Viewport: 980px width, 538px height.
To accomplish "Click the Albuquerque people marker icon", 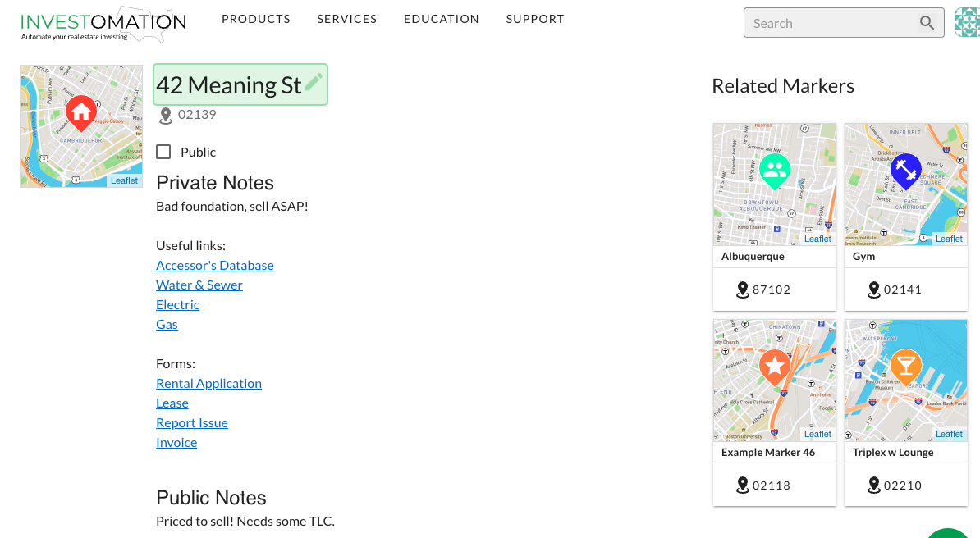I will (774, 170).
